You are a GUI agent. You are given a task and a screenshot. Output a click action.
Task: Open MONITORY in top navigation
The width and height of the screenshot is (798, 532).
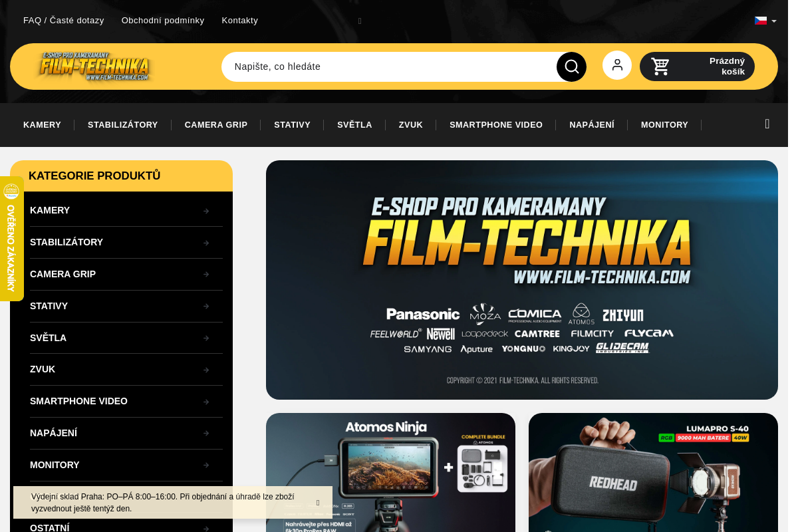coord(664,125)
